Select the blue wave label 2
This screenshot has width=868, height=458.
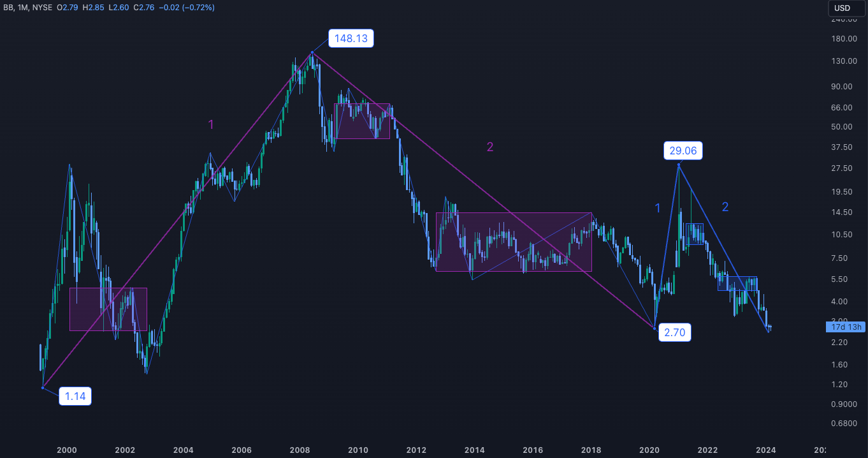tap(725, 207)
